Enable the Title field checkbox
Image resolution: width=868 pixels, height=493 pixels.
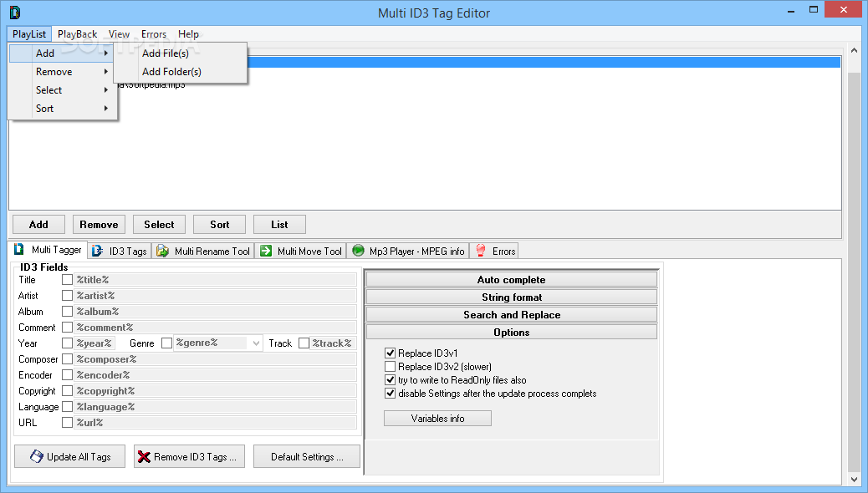click(67, 279)
